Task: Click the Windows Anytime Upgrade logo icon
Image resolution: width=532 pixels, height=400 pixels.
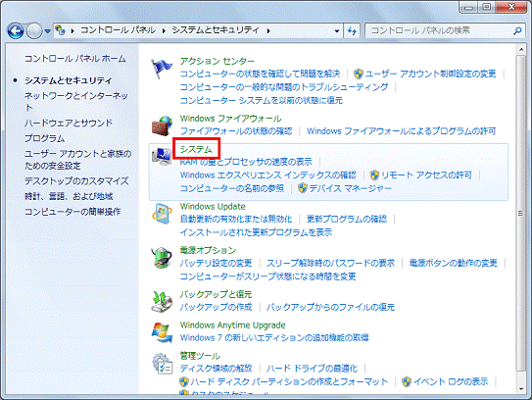Action: (162, 332)
